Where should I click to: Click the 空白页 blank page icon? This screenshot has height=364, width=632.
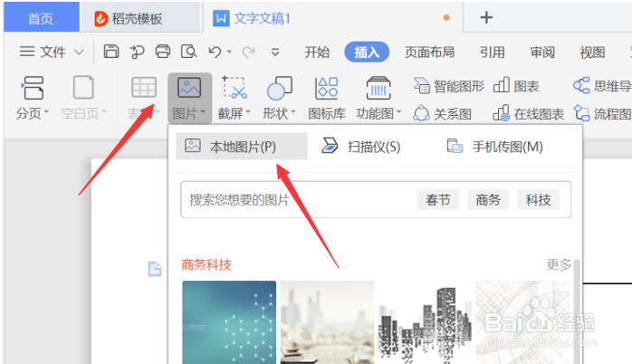[83, 87]
